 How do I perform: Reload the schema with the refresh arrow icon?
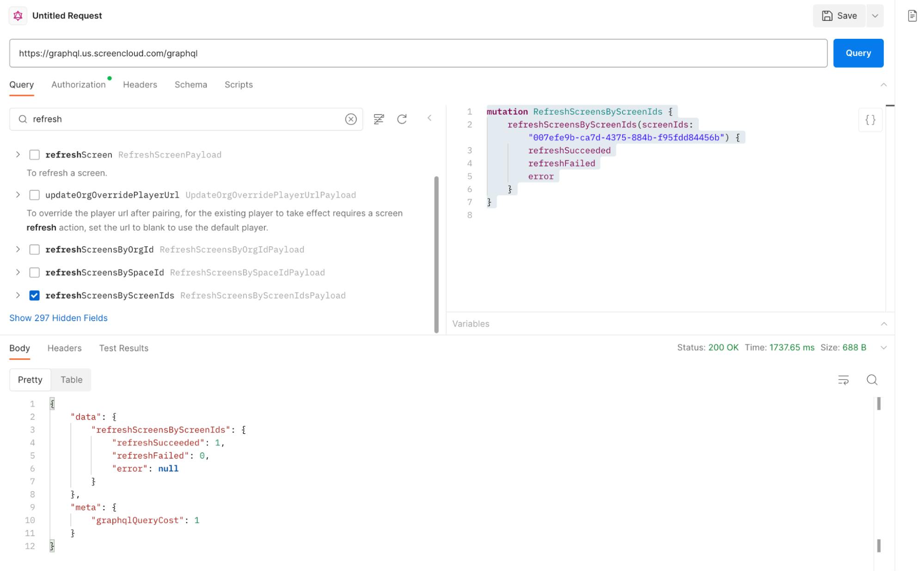pos(402,119)
